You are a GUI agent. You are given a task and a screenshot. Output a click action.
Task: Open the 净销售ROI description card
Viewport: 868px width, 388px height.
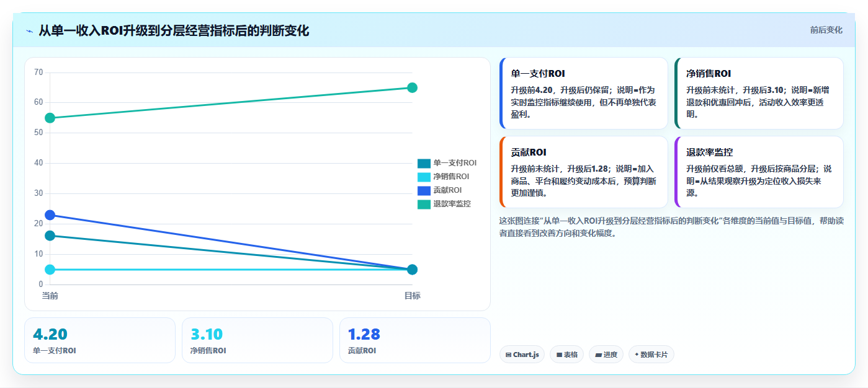[x=759, y=93]
